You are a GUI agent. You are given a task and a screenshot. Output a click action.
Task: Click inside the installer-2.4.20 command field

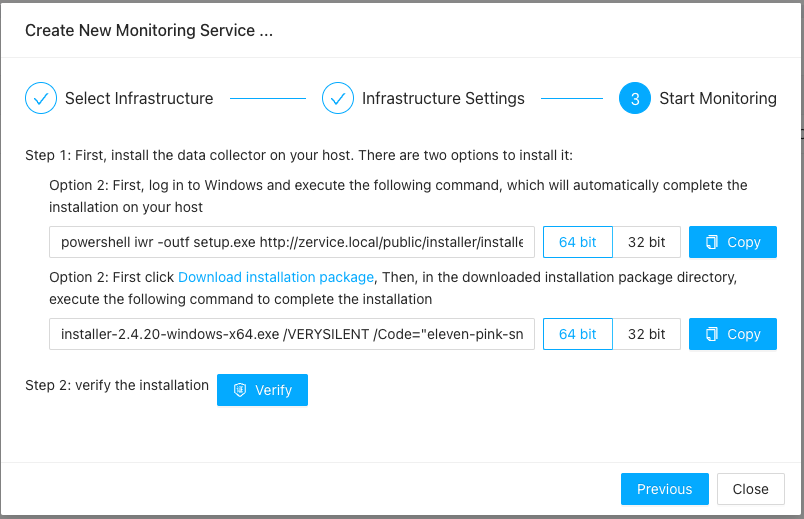[x=291, y=334]
